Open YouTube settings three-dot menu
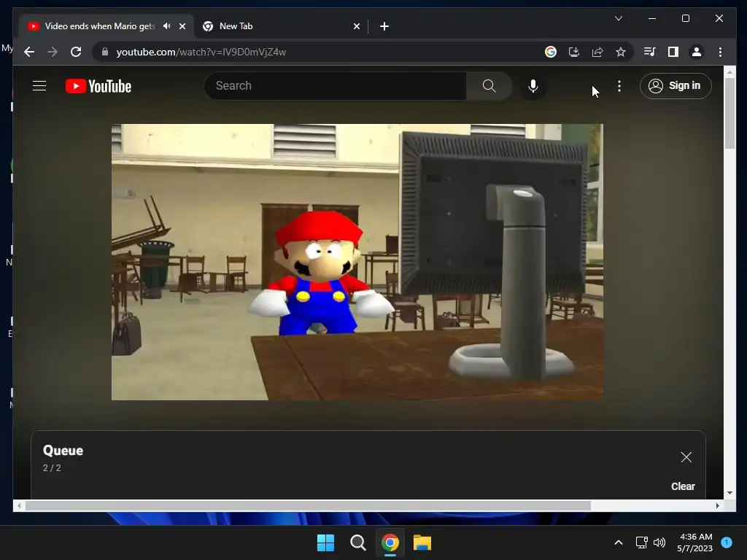The width and height of the screenshot is (747, 560). [619, 86]
